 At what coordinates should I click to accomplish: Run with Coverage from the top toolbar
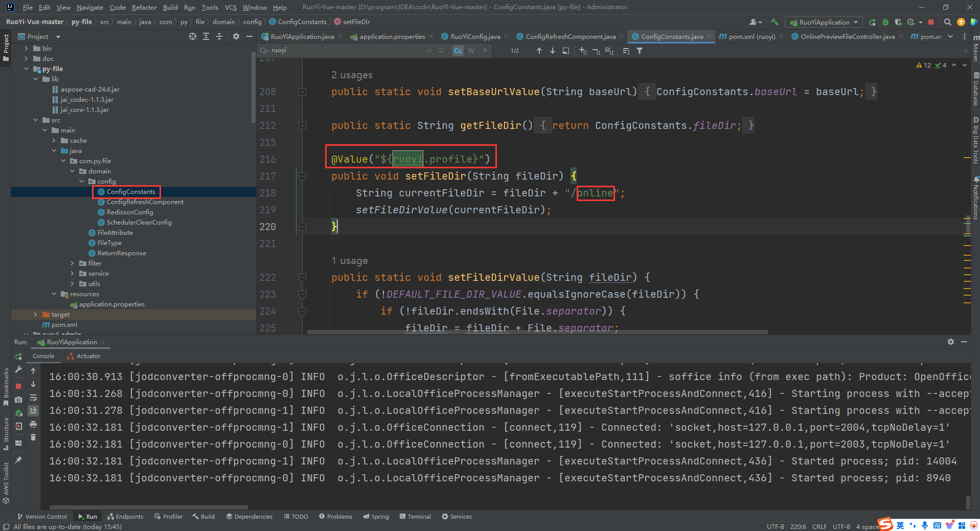(898, 22)
